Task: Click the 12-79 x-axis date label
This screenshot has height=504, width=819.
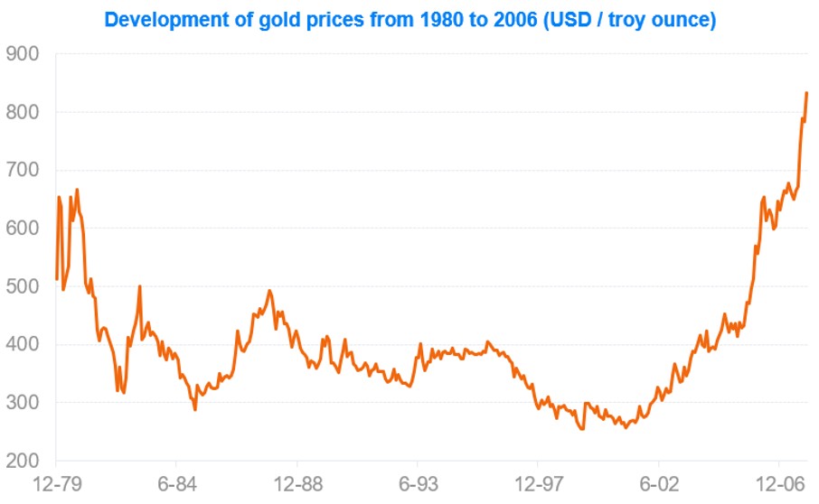Action: [x=56, y=483]
